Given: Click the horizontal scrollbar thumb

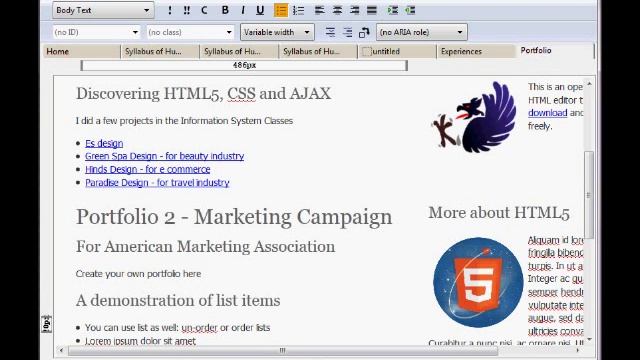Looking at the screenshot, I should [x=282, y=350].
